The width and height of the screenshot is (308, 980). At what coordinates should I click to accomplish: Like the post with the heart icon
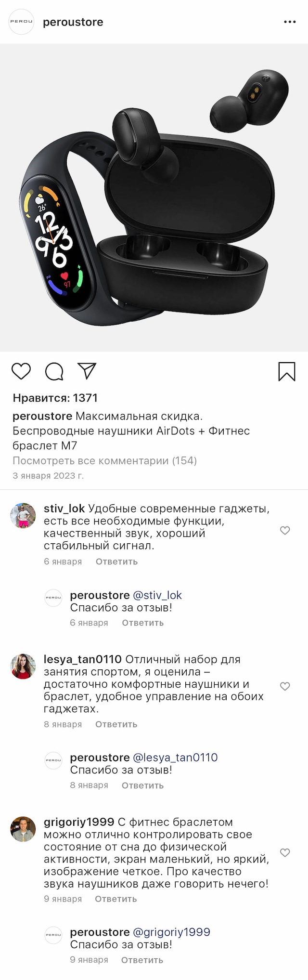(x=21, y=371)
